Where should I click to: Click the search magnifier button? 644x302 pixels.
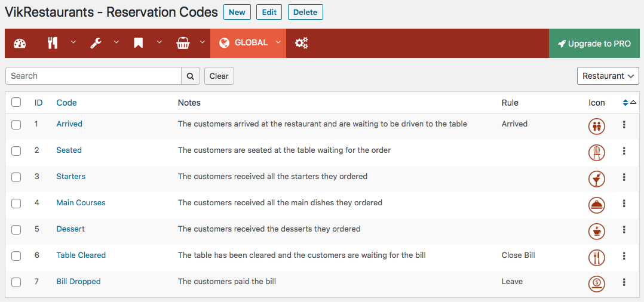coord(191,76)
